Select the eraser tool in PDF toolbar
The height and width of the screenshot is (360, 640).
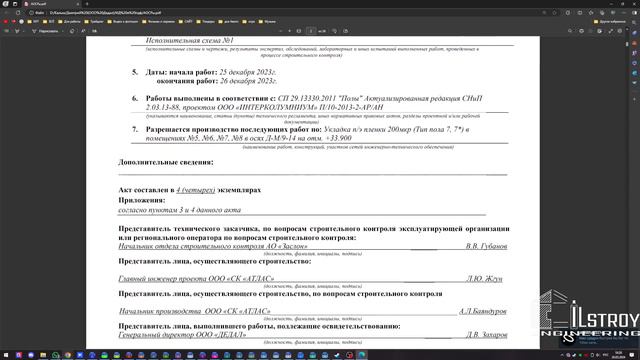[72, 31]
